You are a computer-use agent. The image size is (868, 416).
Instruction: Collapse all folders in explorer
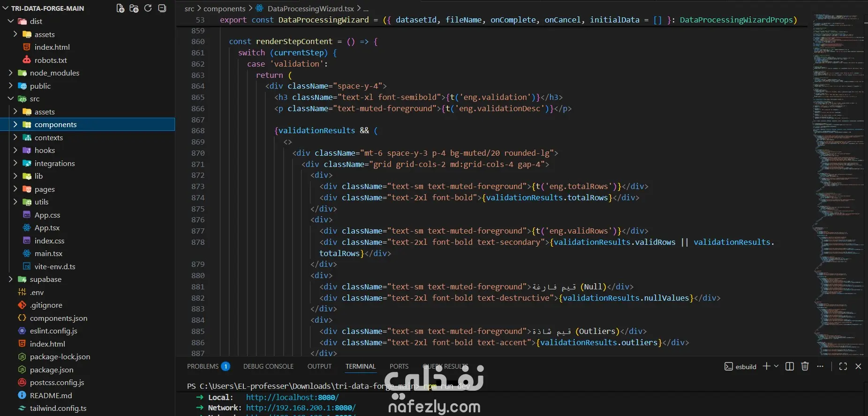pyautogui.click(x=162, y=8)
